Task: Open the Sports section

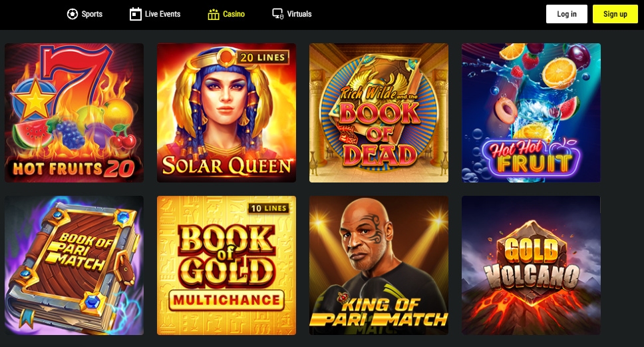Action: coord(84,14)
